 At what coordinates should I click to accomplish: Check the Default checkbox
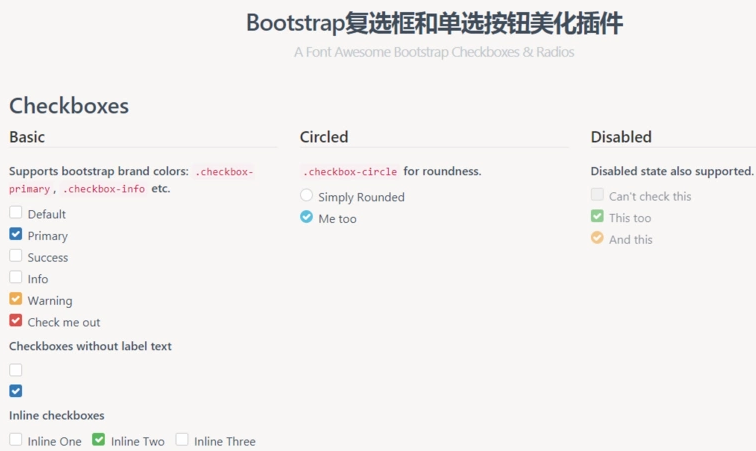tap(16, 213)
